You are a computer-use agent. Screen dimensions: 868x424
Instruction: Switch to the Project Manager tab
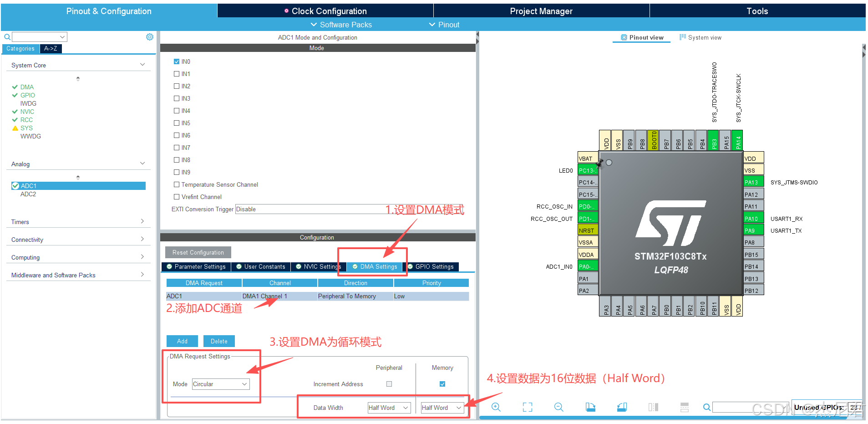(541, 11)
